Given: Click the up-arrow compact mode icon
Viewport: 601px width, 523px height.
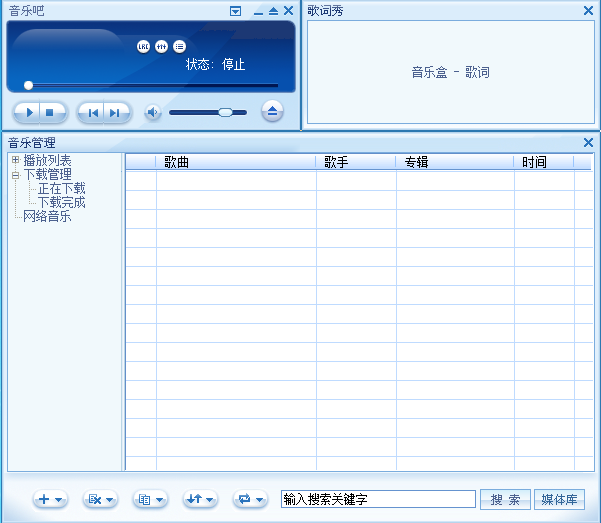Looking at the screenshot, I should click(x=273, y=11).
